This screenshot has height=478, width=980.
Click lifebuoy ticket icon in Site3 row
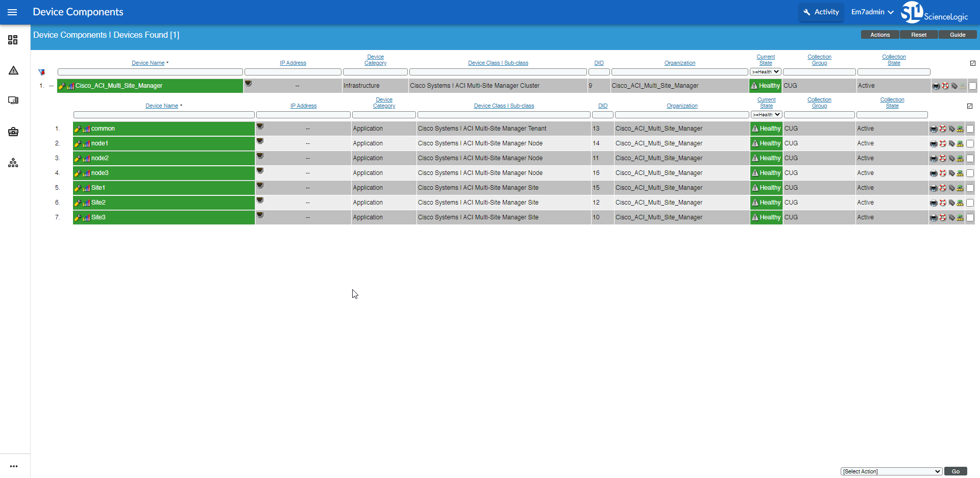point(943,218)
